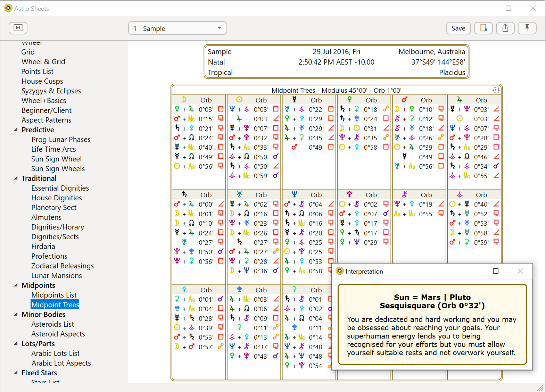Select Lunar Mansions item
The height and width of the screenshot is (392, 546).
click(x=57, y=276)
